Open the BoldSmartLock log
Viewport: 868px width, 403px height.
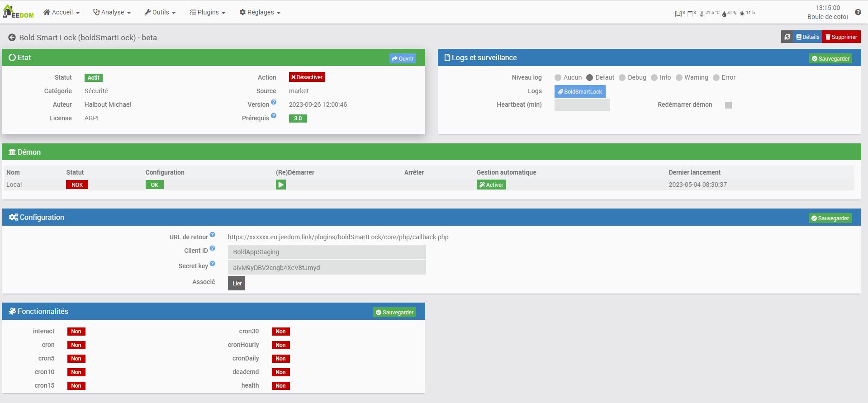pyautogui.click(x=580, y=91)
